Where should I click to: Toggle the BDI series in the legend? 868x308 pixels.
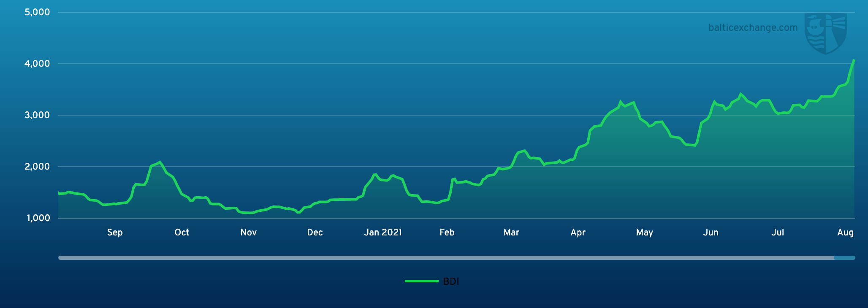[431, 281]
